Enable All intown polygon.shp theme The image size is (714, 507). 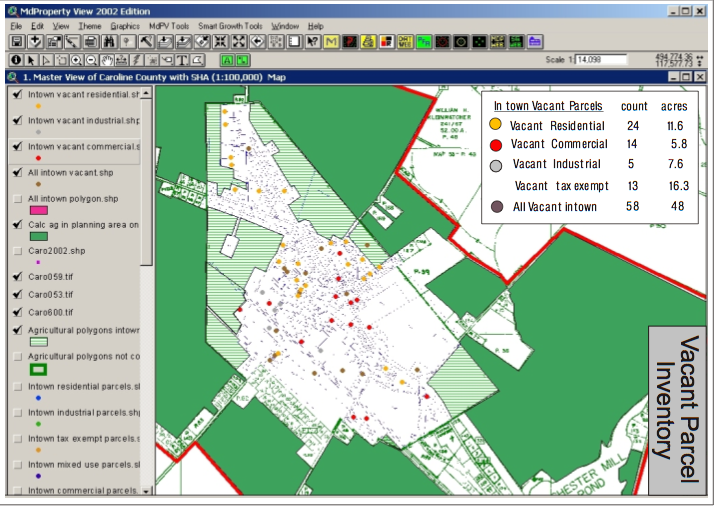17,199
